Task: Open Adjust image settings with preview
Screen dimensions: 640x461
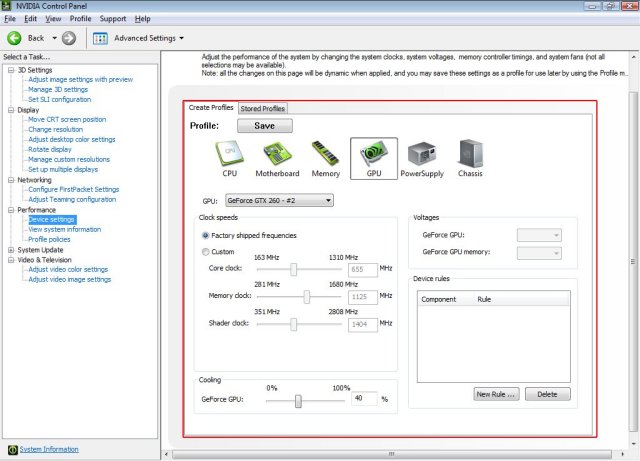Action: click(80, 80)
